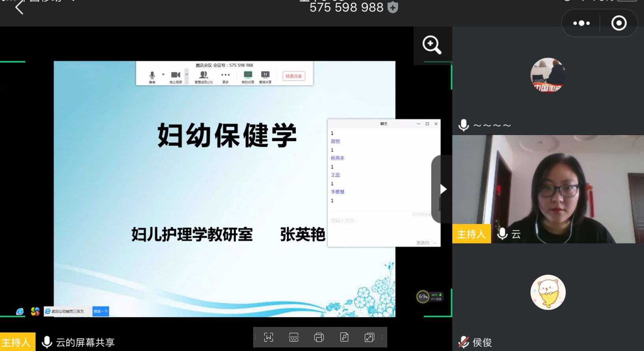
Task: Select 新的共享 in the sharing toolbar
Action: tap(248, 77)
